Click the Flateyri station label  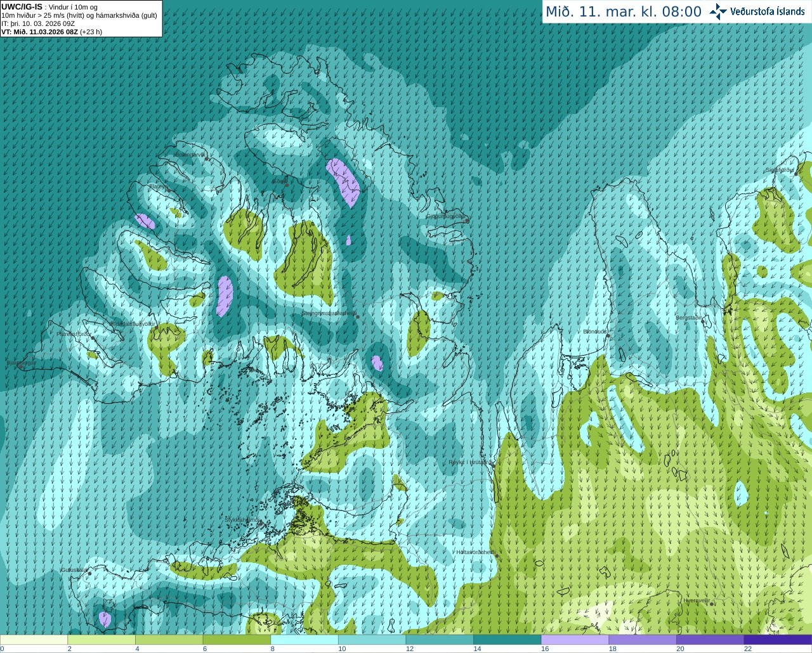(157, 186)
